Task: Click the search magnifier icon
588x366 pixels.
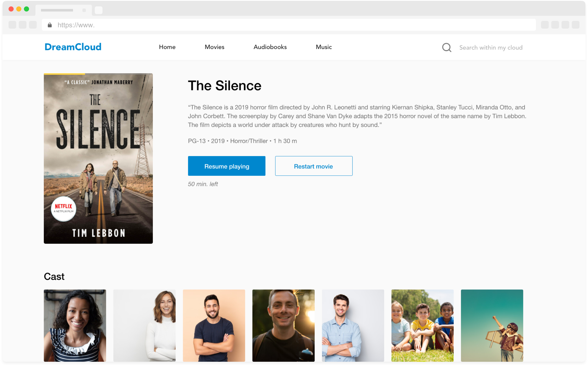Action: pyautogui.click(x=446, y=47)
